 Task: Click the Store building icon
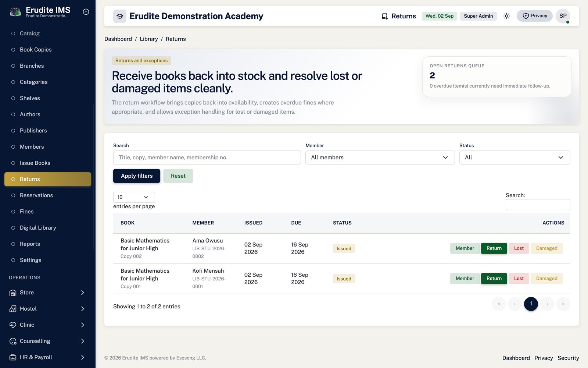click(x=13, y=293)
